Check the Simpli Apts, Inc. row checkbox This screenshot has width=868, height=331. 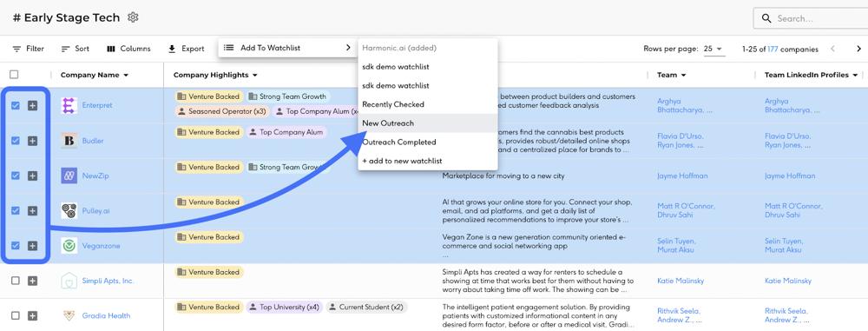(16, 281)
